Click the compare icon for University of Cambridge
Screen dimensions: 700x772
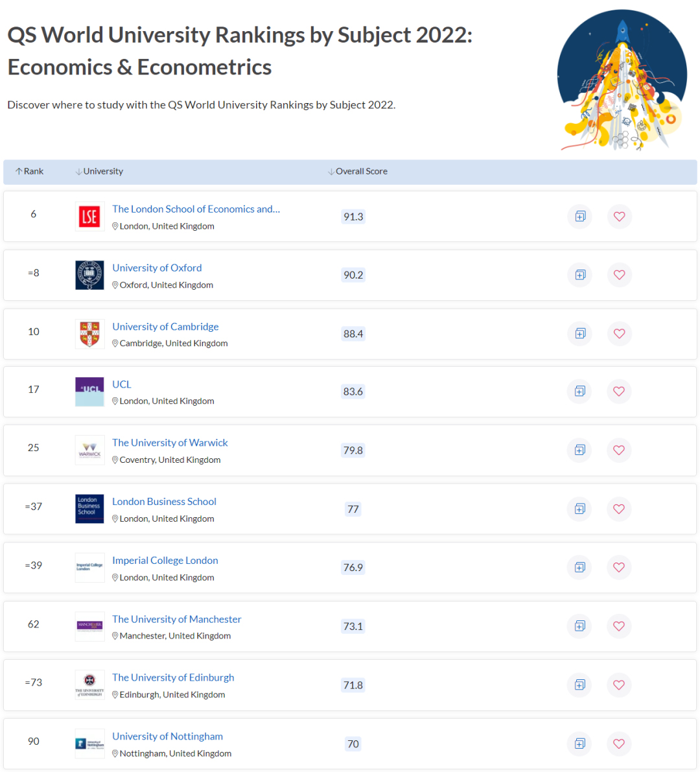tap(579, 334)
